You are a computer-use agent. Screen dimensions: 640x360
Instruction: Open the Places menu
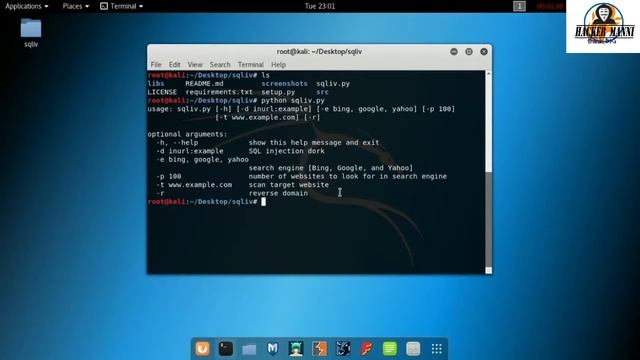point(76,6)
